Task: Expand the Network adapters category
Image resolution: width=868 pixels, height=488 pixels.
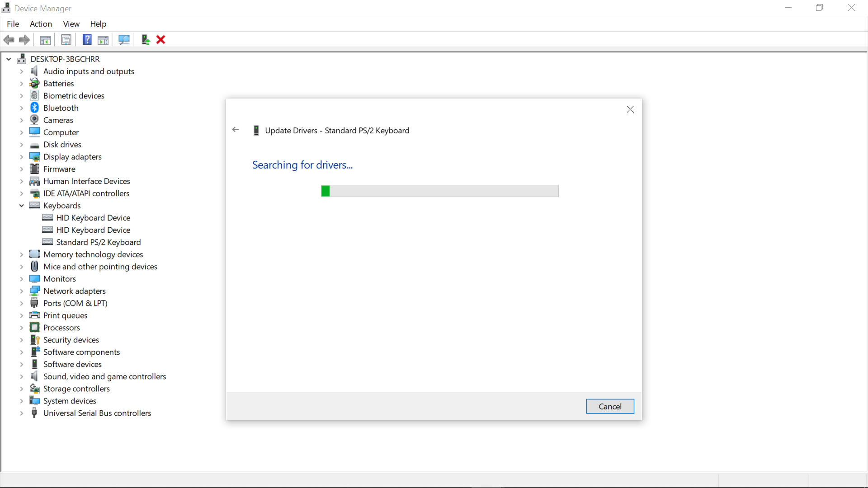Action: (21, 291)
